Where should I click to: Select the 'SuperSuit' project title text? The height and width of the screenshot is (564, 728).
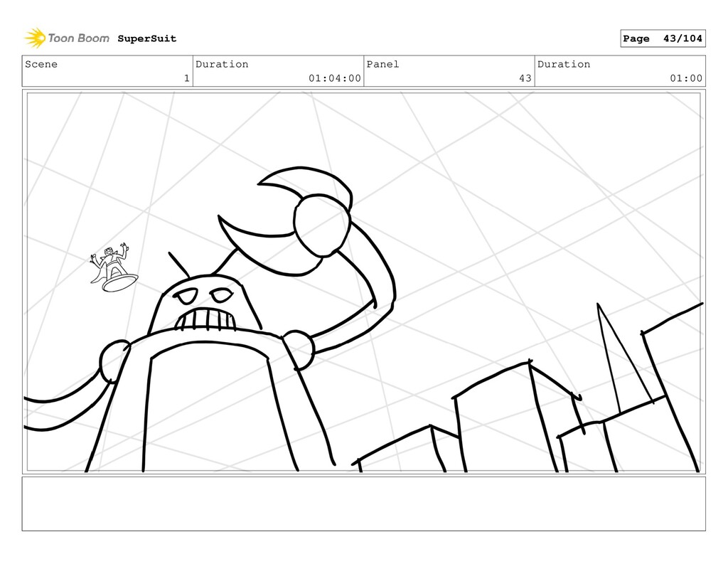(x=146, y=38)
